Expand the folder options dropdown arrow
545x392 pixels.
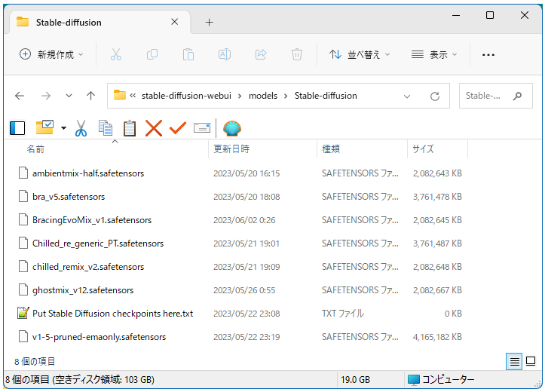[63, 129]
